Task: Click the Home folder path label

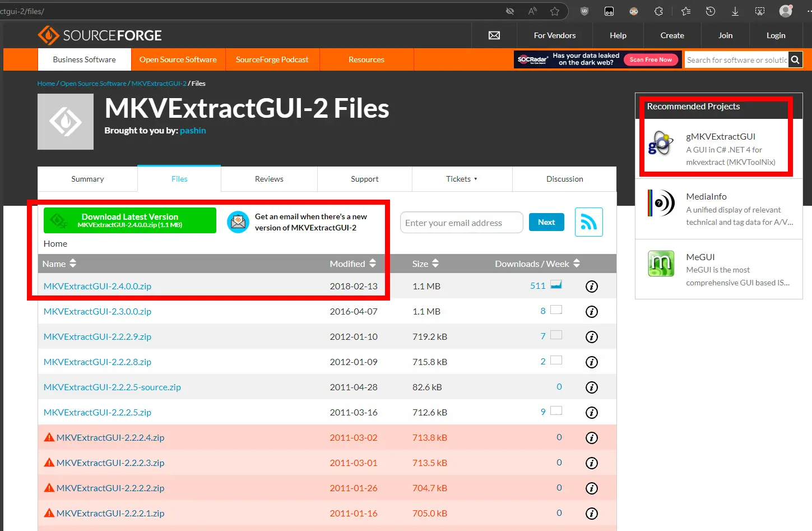Action: pos(55,244)
